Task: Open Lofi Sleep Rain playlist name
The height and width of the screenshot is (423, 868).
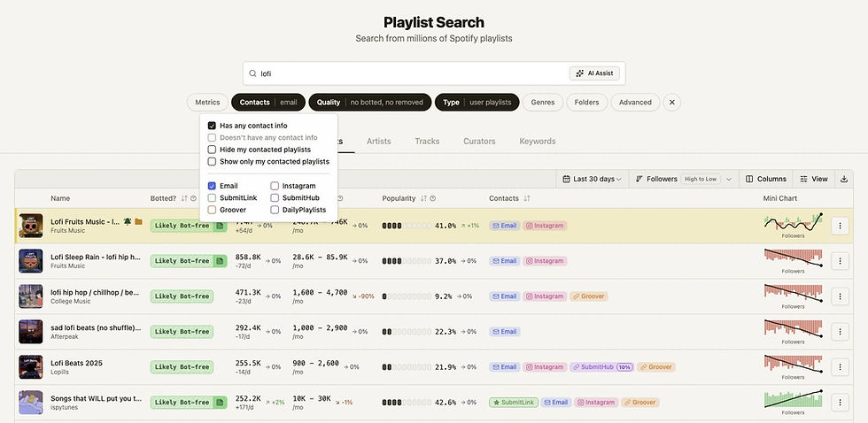Action: tap(96, 258)
